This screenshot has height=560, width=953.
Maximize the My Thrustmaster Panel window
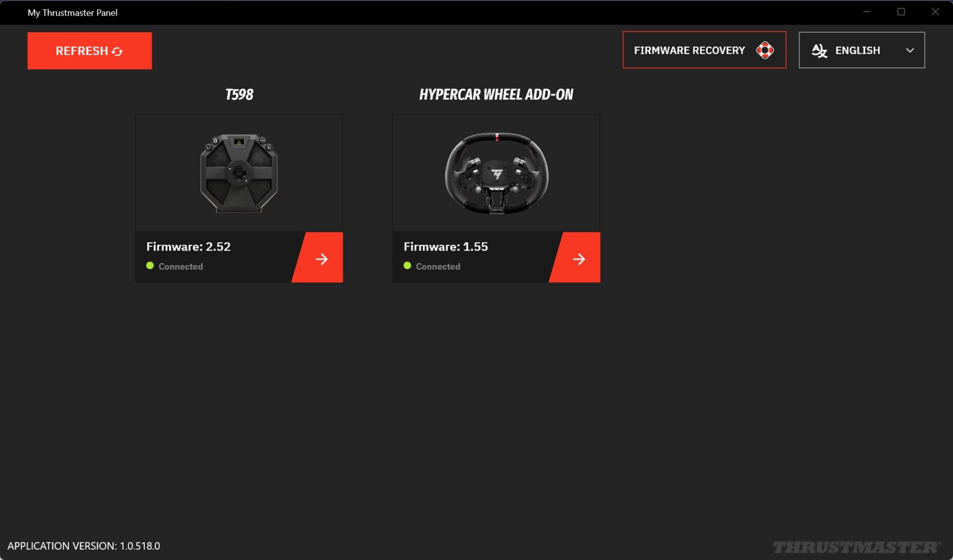click(901, 12)
